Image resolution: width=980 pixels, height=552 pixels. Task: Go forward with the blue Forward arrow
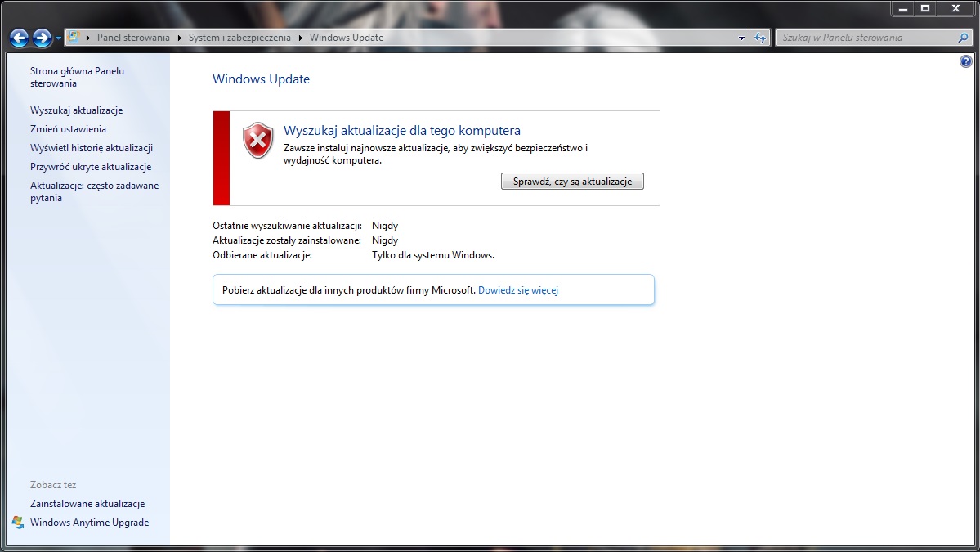pyautogui.click(x=42, y=38)
